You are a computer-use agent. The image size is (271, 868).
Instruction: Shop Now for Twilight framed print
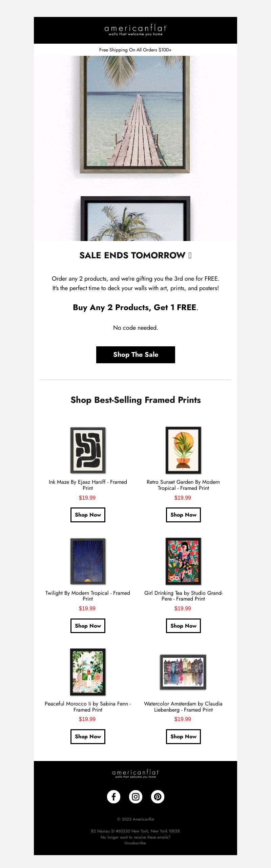(x=88, y=626)
